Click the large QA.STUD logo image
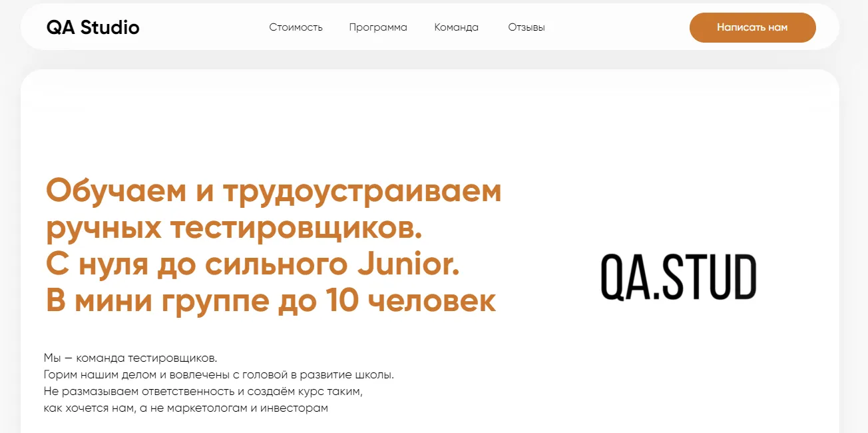 (x=678, y=276)
